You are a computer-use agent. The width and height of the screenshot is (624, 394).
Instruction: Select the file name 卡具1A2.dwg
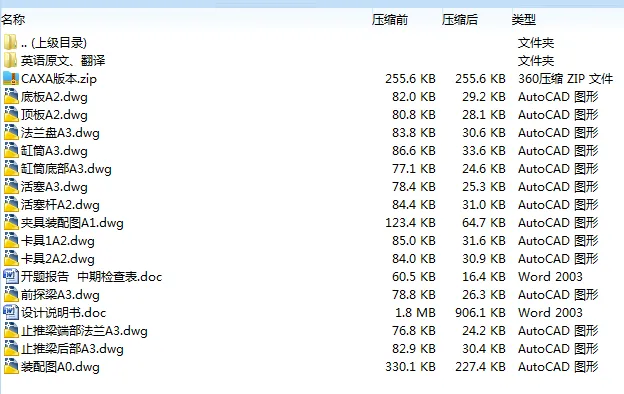(58, 241)
